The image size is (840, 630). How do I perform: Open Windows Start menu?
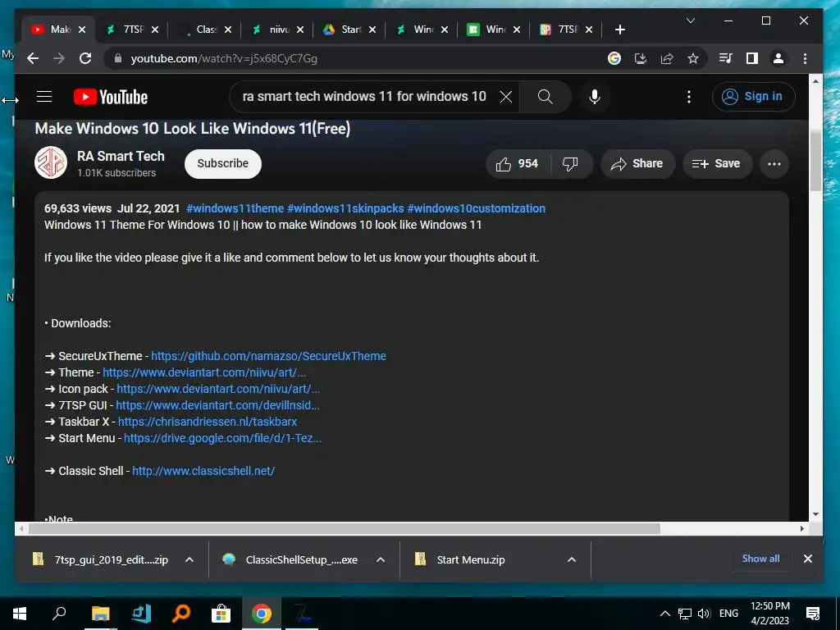tap(20, 614)
